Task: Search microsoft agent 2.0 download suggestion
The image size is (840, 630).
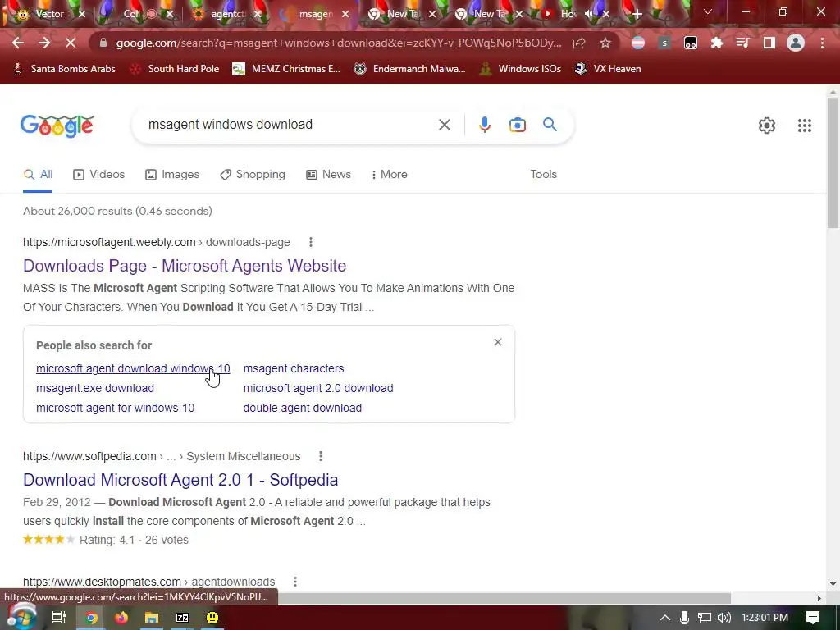Action: pyautogui.click(x=318, y=388)
